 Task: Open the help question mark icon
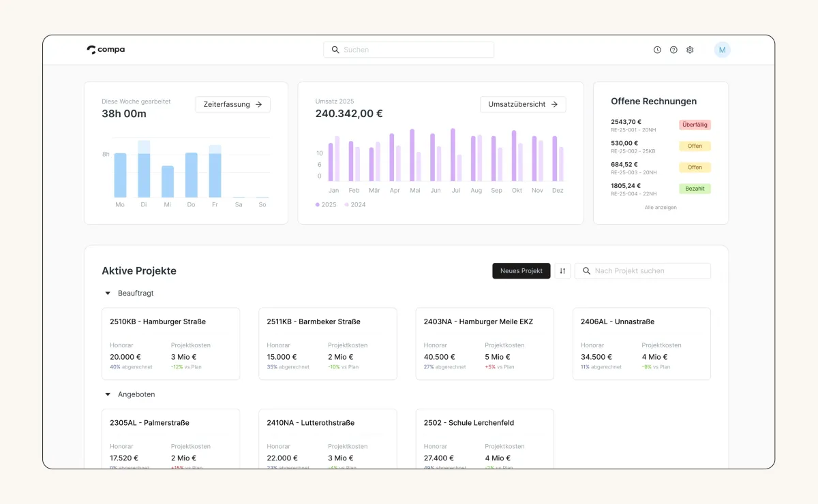point(673,50)
